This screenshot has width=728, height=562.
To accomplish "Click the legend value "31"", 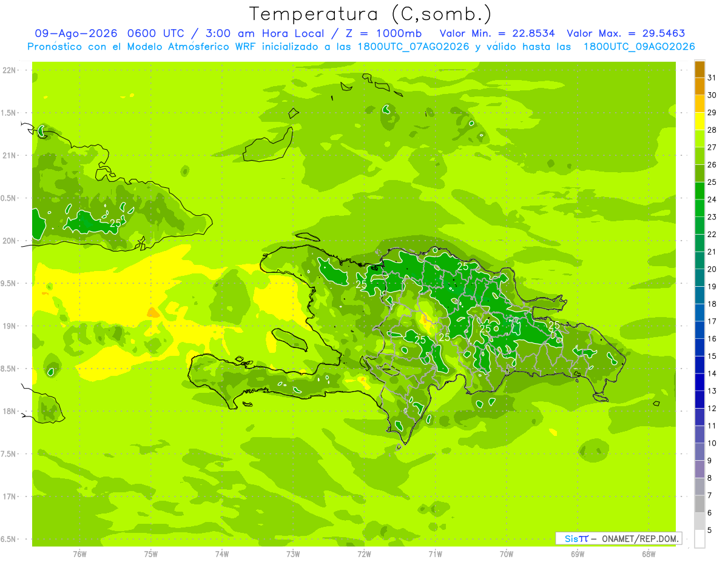I will click(712, 78).
